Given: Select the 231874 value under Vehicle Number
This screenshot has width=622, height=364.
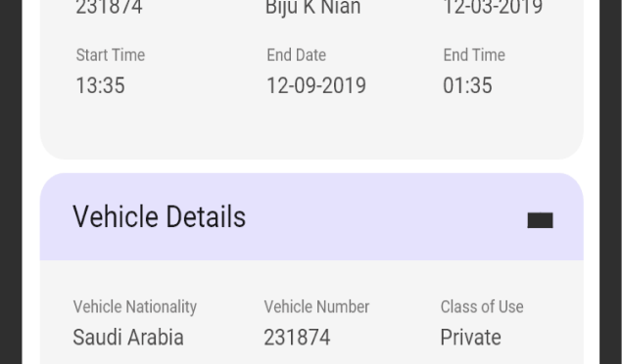Looking at the screenshot, I should [297, 338].
